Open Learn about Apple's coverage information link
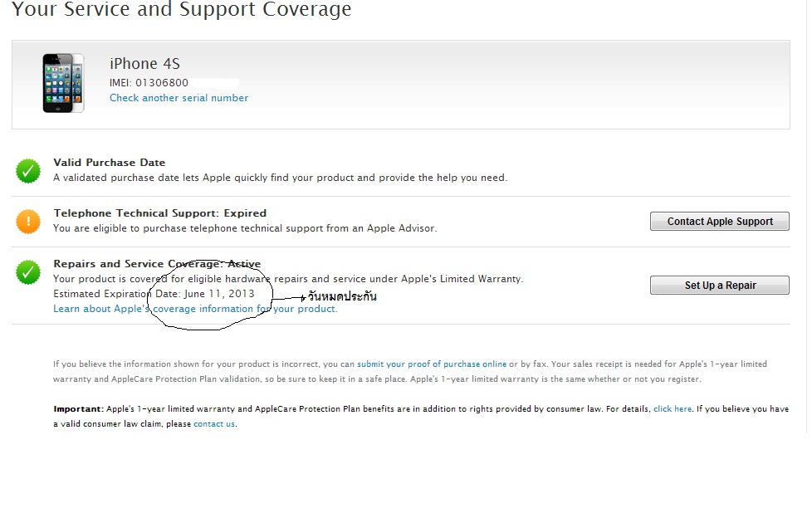Viewport: 812px width, 508px height. click(x=195, y=309)
